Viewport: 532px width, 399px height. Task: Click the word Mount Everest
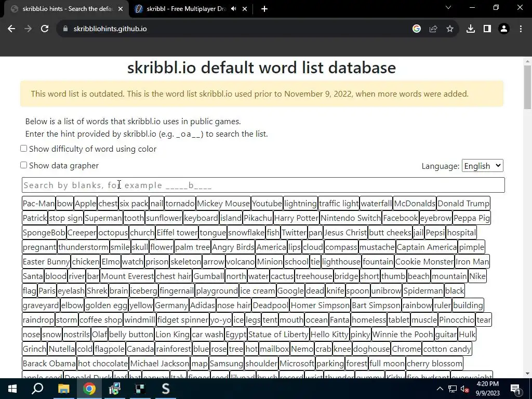(x=128, y=276)
